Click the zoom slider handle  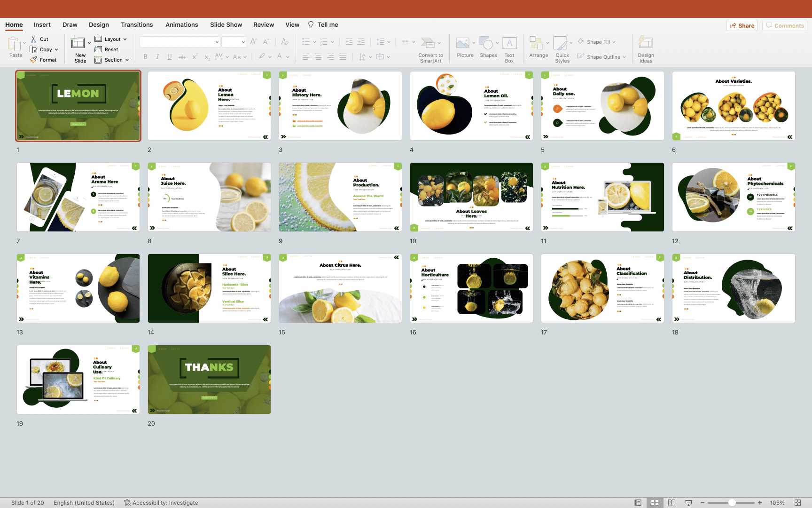coord(732,502)
